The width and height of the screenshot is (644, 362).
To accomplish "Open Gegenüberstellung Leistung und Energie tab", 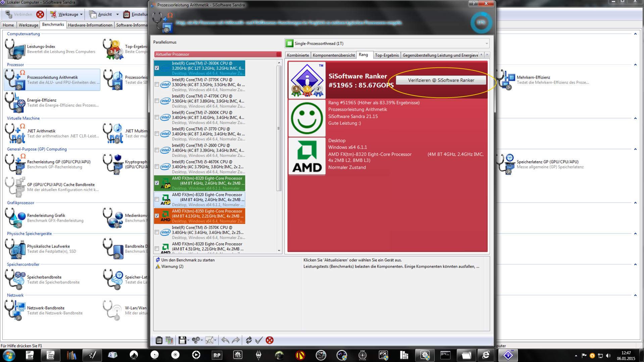I will point(440,55).
